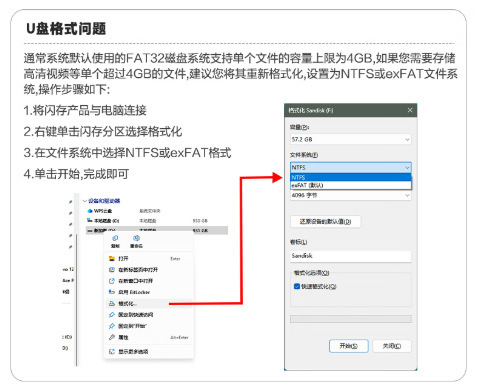477x388 pixels.
Task: Click the copy icon in context menu
Action: pyautogui.click(x=115, y=238)
